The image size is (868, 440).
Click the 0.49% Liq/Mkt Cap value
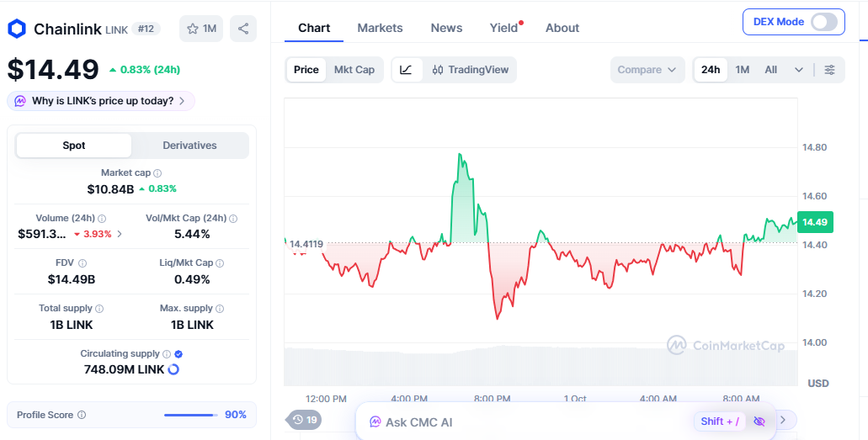pyautogui.click(x=192, y=279)
